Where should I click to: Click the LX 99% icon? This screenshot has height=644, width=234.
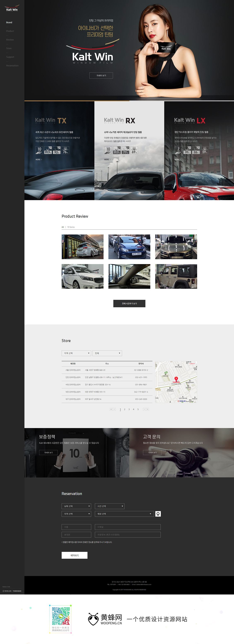point(187,150)
